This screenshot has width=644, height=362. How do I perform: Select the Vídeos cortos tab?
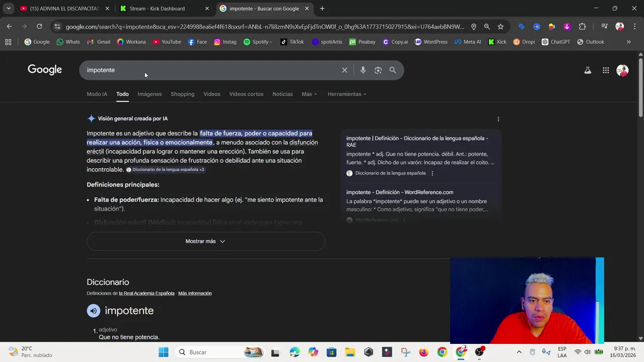247,94
